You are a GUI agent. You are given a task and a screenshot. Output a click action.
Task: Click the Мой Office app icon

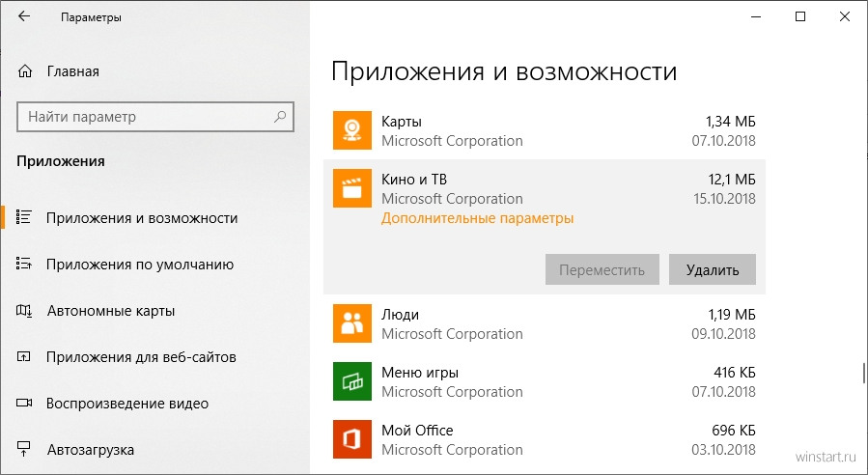(352, 439)
